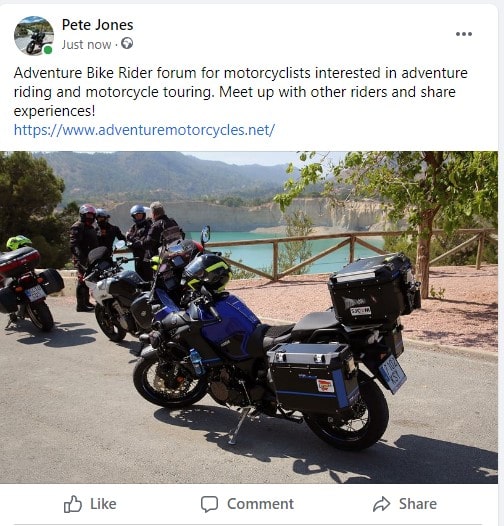Click the Share arrow icon
The image size is (504, 526).
(382, 504)
